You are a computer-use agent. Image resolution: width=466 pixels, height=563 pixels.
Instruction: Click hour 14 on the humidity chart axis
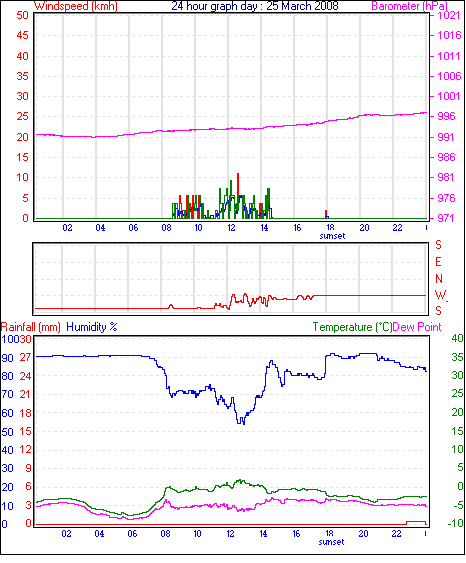(x=264, y=534)
